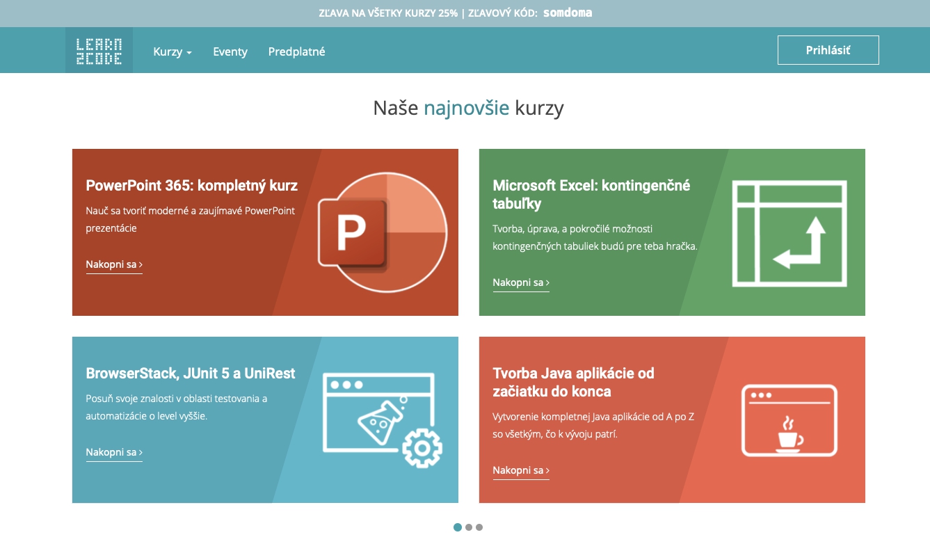The image size is (930, 560).
Task: Click the Excel course description text
Action: coord(595,237)
